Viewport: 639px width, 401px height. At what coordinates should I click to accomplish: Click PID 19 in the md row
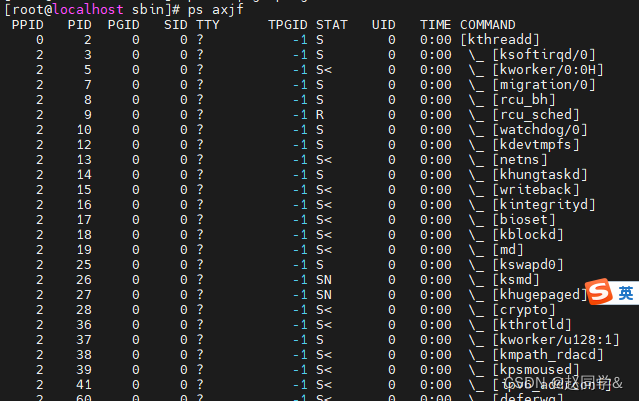pos(84,250)
